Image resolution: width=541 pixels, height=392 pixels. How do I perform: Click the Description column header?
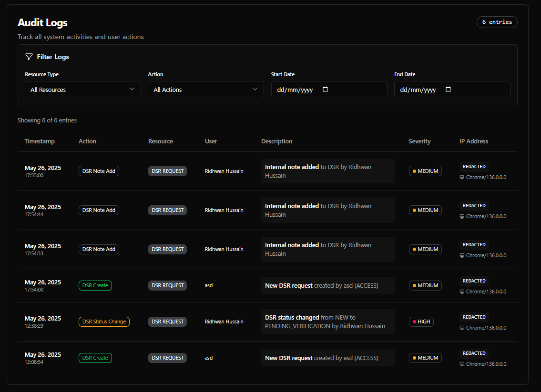click(x=277, y=141)
